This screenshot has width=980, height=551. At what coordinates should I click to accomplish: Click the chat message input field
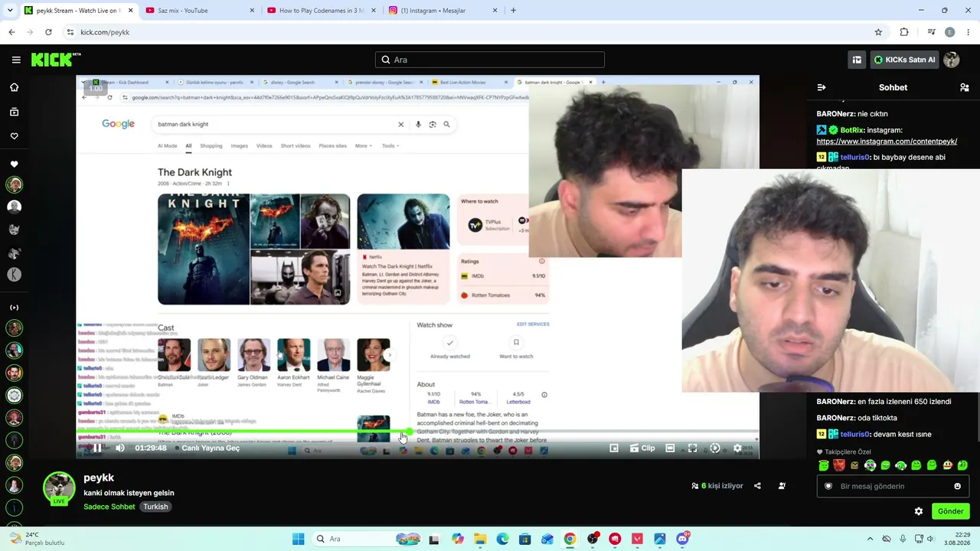pos(893,486)
